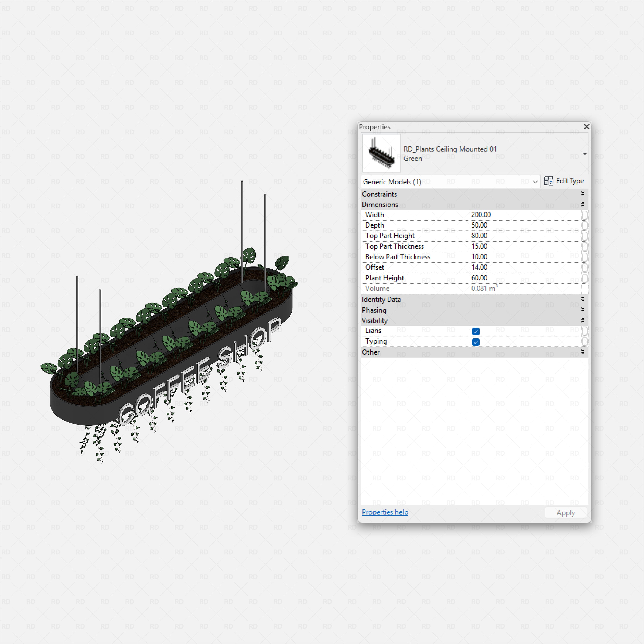Screen dimensions: 644x644
Task: Expand the Other section
Action: click(x=583, y=352)
